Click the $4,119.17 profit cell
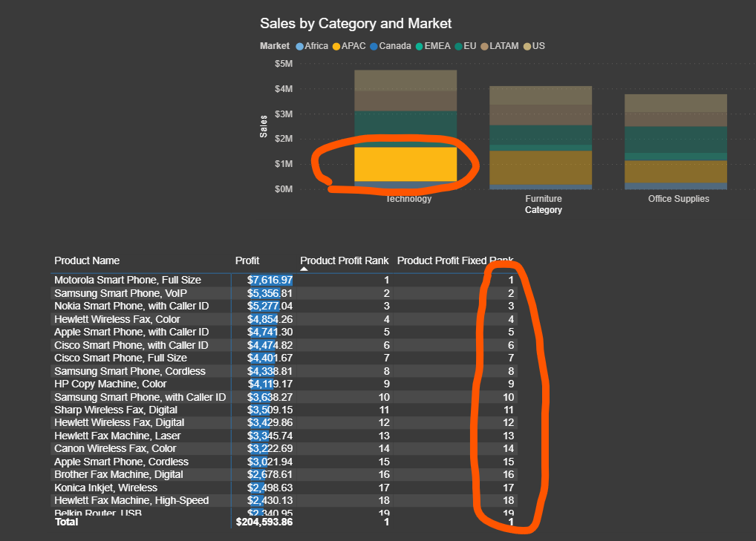Viewport: 756px width, 541px height. [x=270, y=384]
